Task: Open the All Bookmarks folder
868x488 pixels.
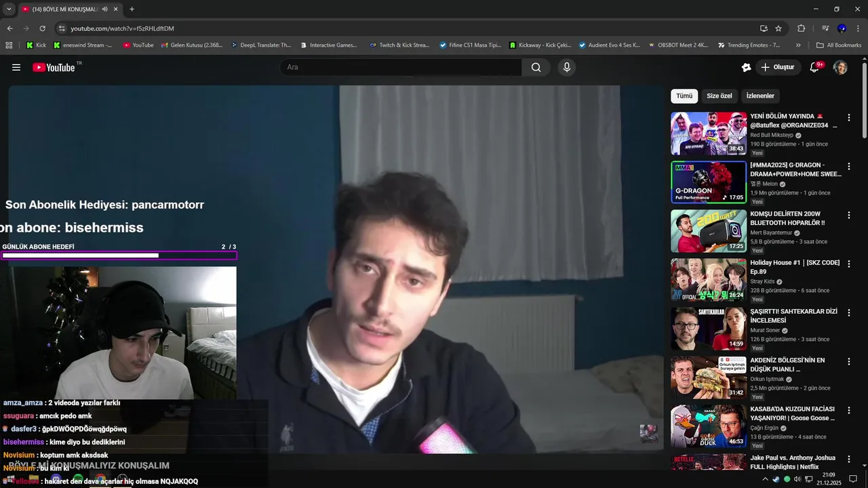Action: 839,45
